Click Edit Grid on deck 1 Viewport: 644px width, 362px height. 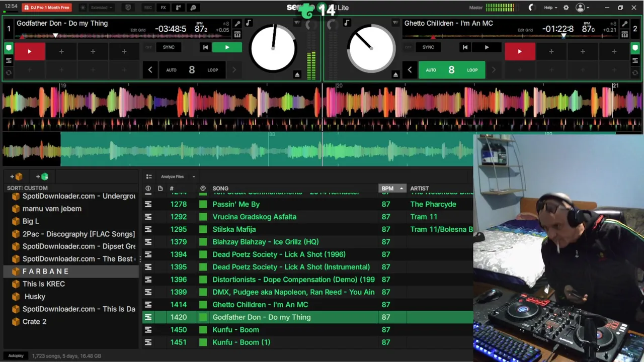pyautogui.click(x=138, y=30)
